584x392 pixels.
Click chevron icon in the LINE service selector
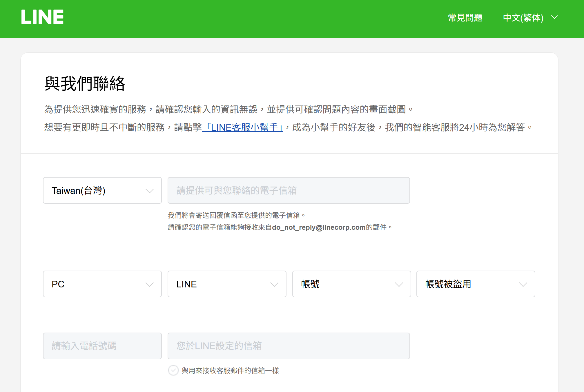point(274,285)
